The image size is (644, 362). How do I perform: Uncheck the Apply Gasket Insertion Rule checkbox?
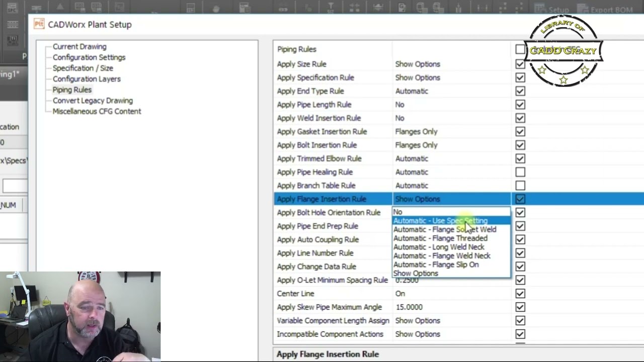click(x=520, y=132)
